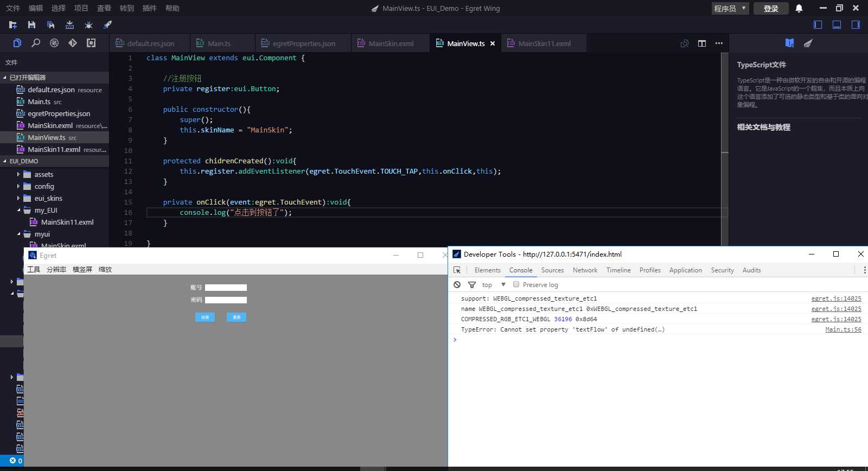Open the file explorer sidebar view

[17, 43]
